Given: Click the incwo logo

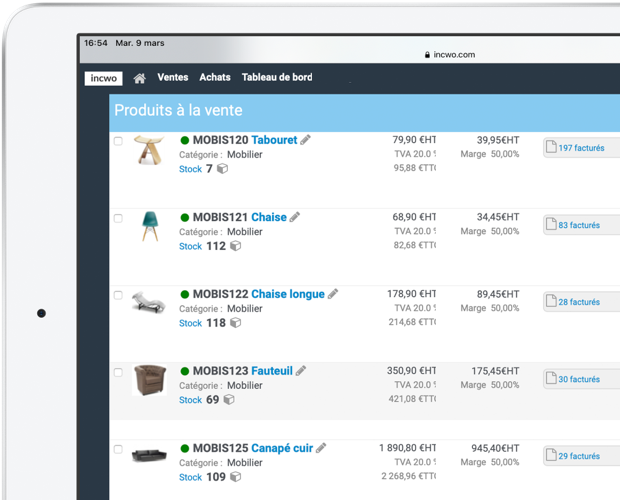Looking at the screenshot, I should click(103, 78).
